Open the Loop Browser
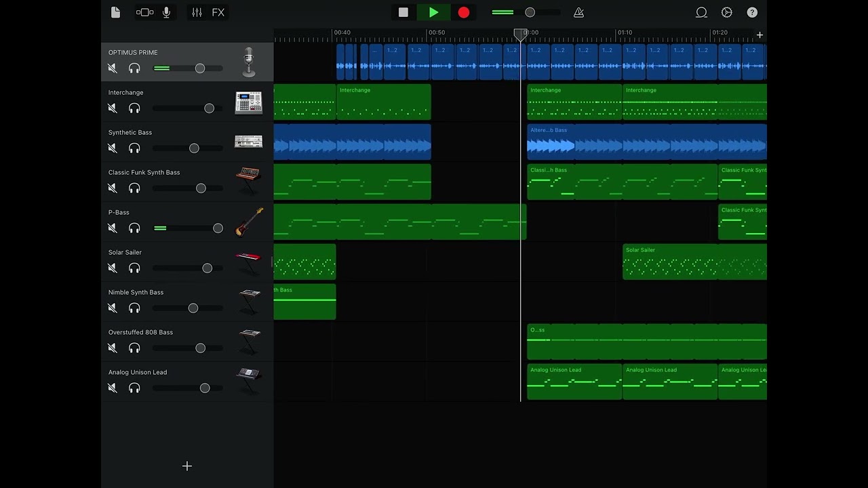Image resolution: width=868 pixels, height=488 pixels. point(701,12)
